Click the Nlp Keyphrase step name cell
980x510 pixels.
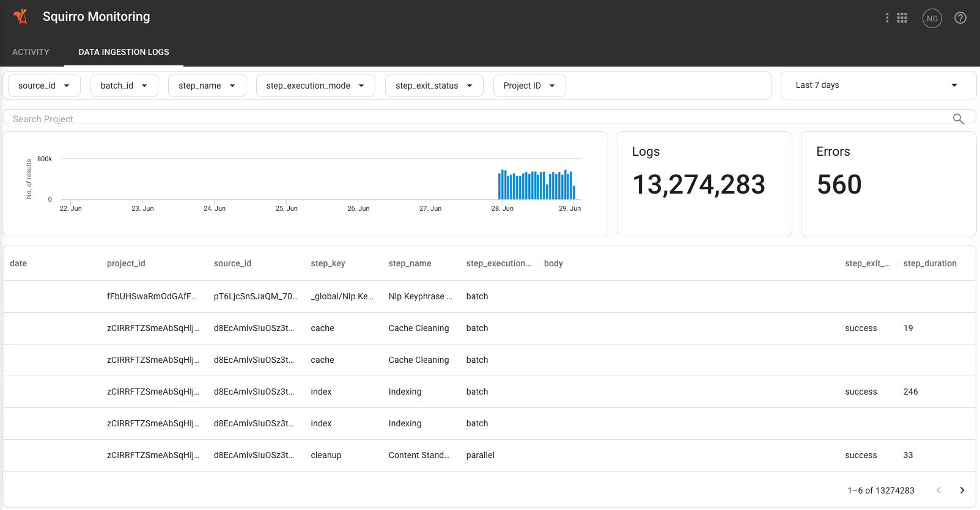pos(421,296)
